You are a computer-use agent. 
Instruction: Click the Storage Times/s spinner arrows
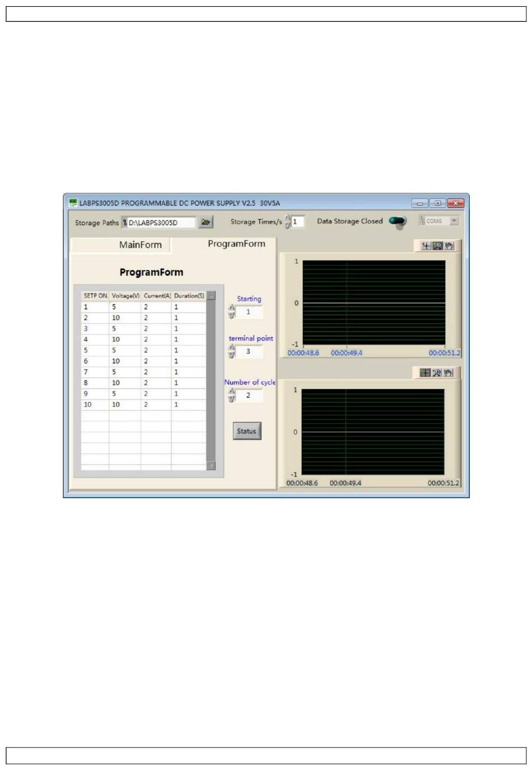[287, 221]
